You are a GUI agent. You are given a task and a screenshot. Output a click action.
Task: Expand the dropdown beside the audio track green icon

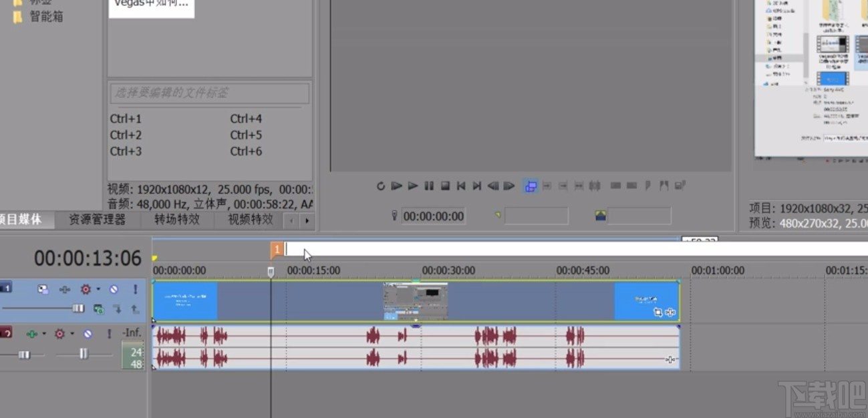pyautogui.click(x=44, y=333)
